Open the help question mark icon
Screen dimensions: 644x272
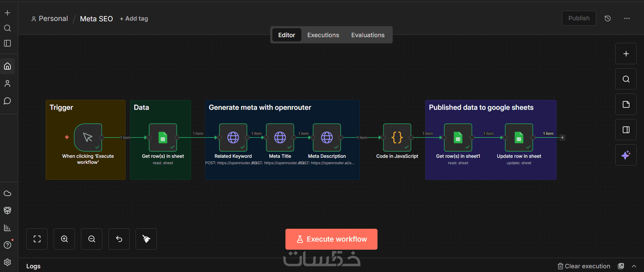pos(7,245)
